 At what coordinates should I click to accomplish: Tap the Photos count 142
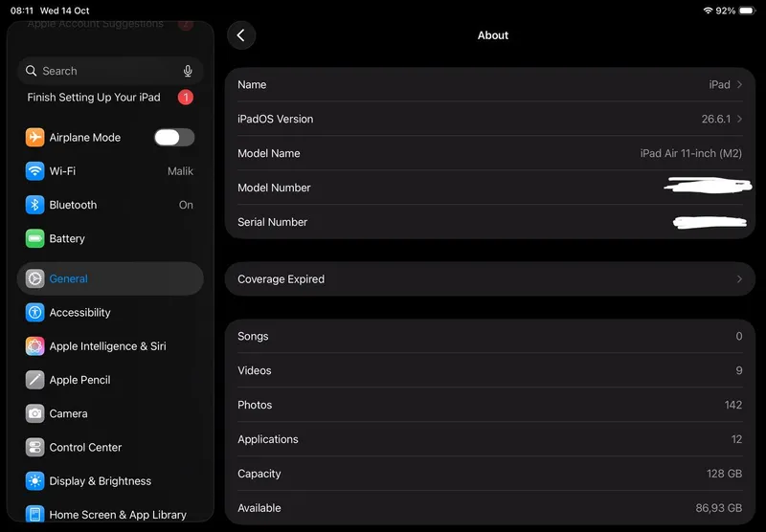click(733, 405)
